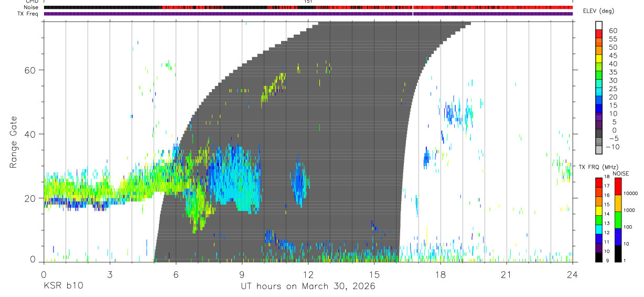Click the yellow swatch in ELEV color bar
Image resolution: width=644 pixels, height=297 pixels.
599,58
